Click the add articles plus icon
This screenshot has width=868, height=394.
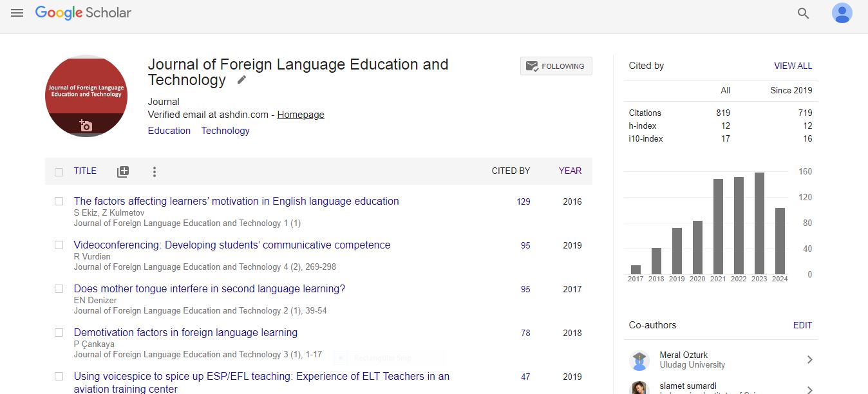click(x=123, y=171)
